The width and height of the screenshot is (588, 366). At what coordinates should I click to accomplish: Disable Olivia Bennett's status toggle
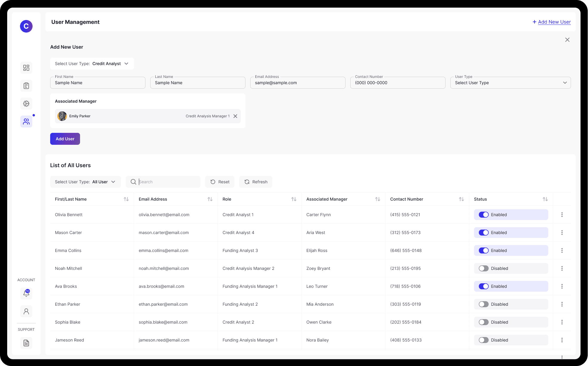pos(483,215)
